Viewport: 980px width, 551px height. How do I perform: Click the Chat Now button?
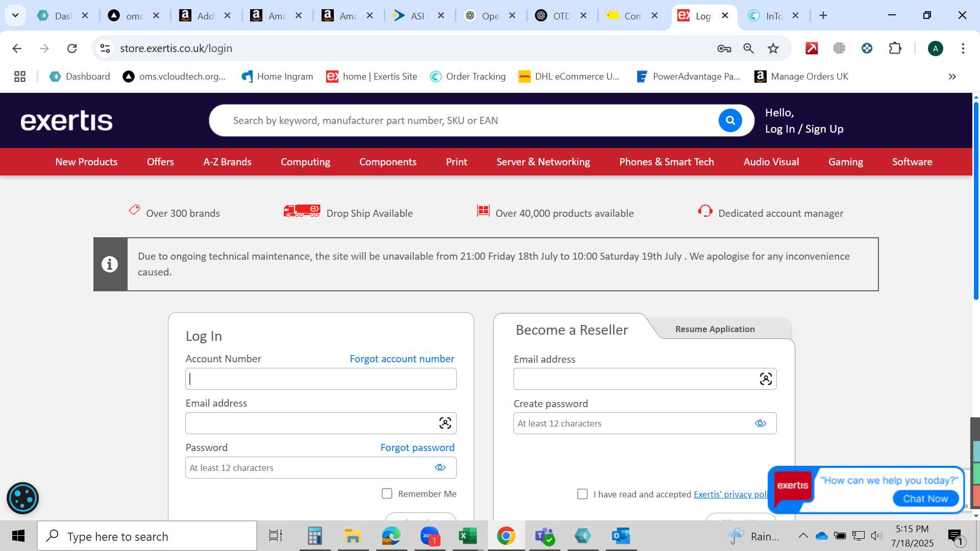click(x=925, y=498)
